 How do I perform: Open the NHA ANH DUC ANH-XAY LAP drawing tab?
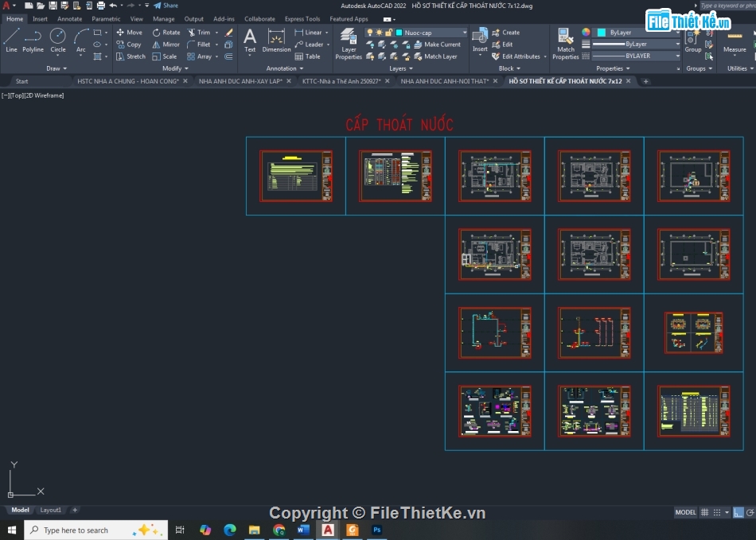pyautogui.click(x=240, y=81)
